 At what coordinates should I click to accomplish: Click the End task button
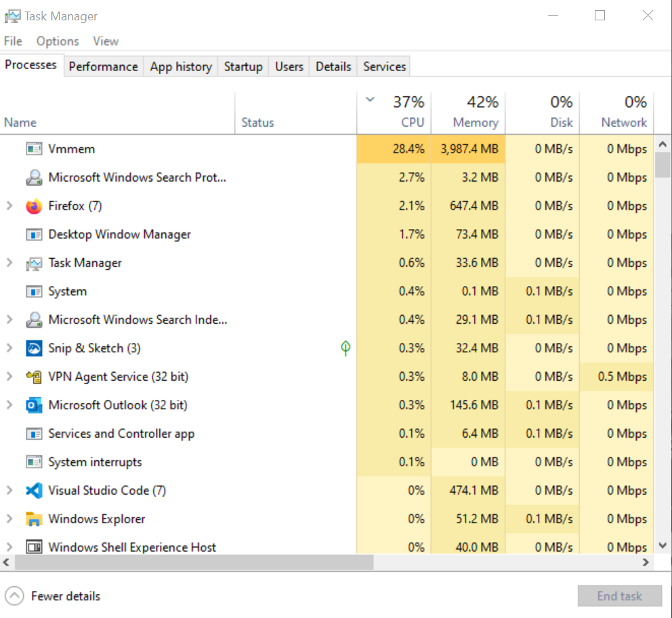point(619,596)
